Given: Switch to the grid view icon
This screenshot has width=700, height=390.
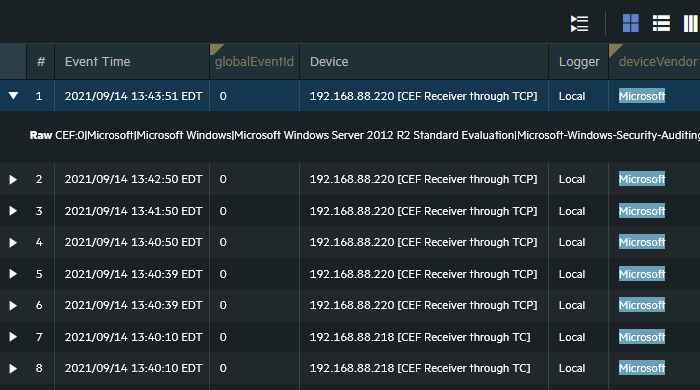Looking at the screenshot, I should pos(631,23).
